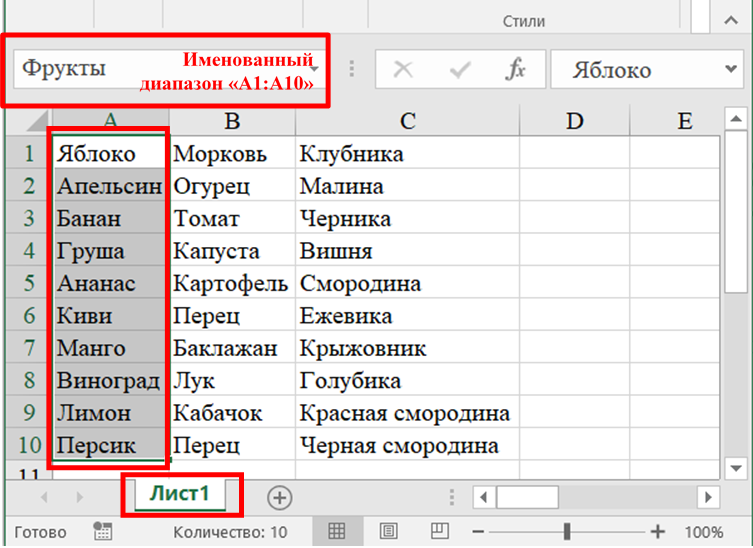Viewport: 753px width, 548px height.
Task: Click the cell containing Лук
Action: [233, 379]
